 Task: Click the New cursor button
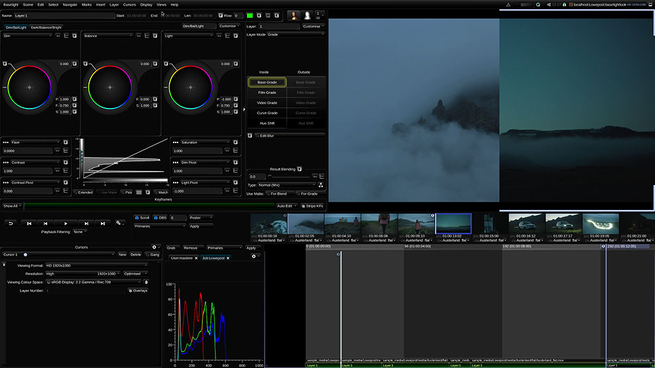pos(122,254)
